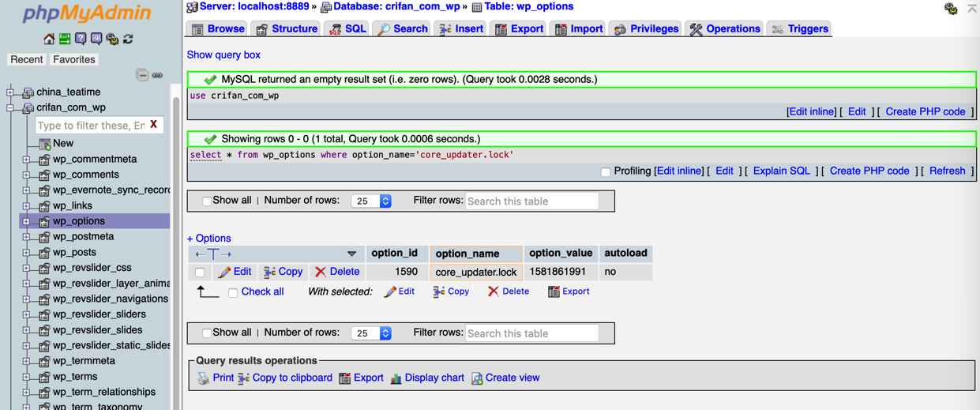Reload navigation panel refresh icon
This screenshot has height=410, width=980.
click(128, 39)
